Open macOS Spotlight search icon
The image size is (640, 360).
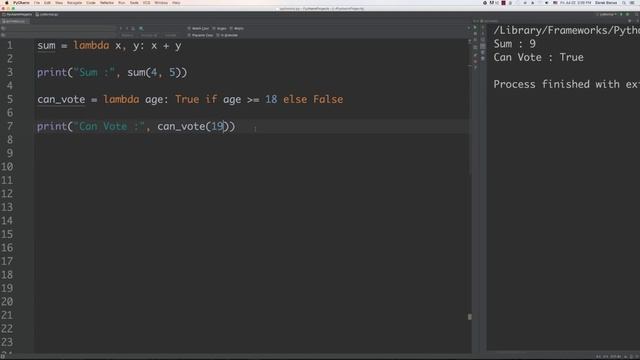coord(624,2)
